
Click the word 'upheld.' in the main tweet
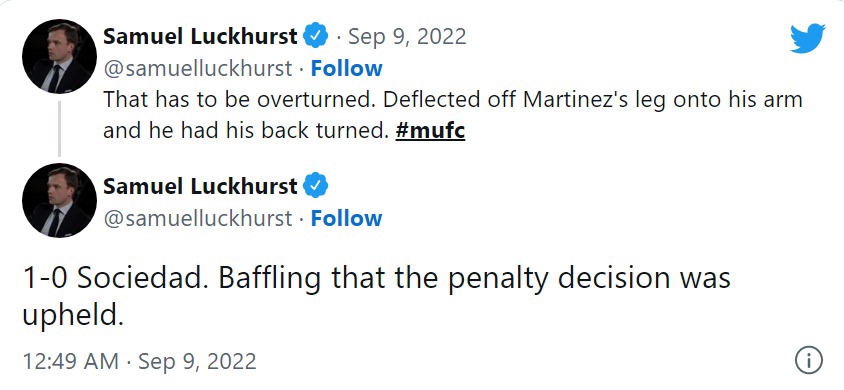tap(73, 316)
